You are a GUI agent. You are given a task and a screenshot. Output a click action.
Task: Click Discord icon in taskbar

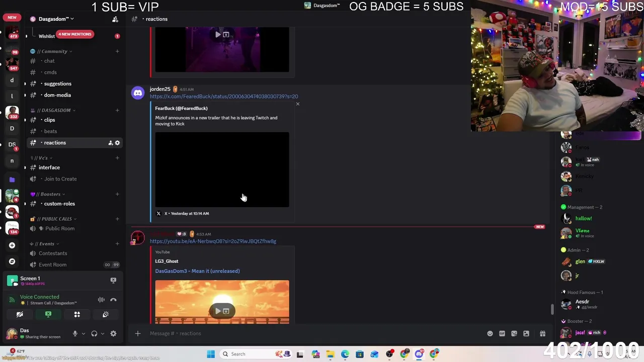[419, 354]
